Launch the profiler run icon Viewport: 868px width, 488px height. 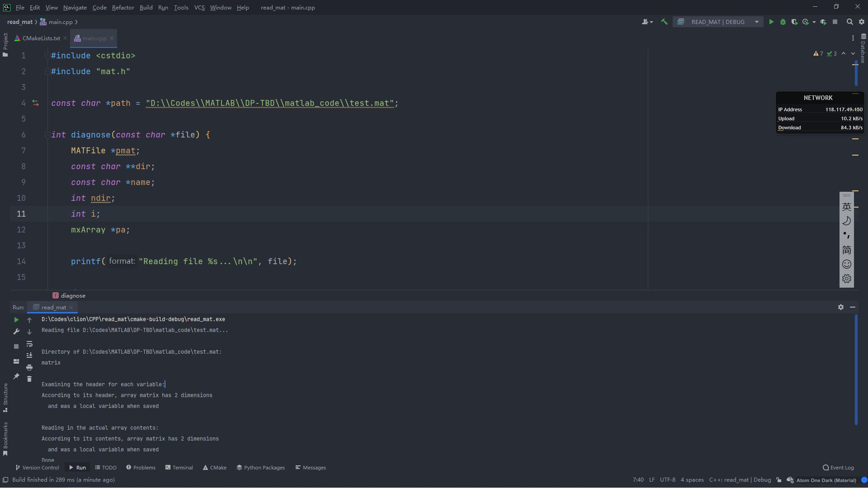click(806, 22)
